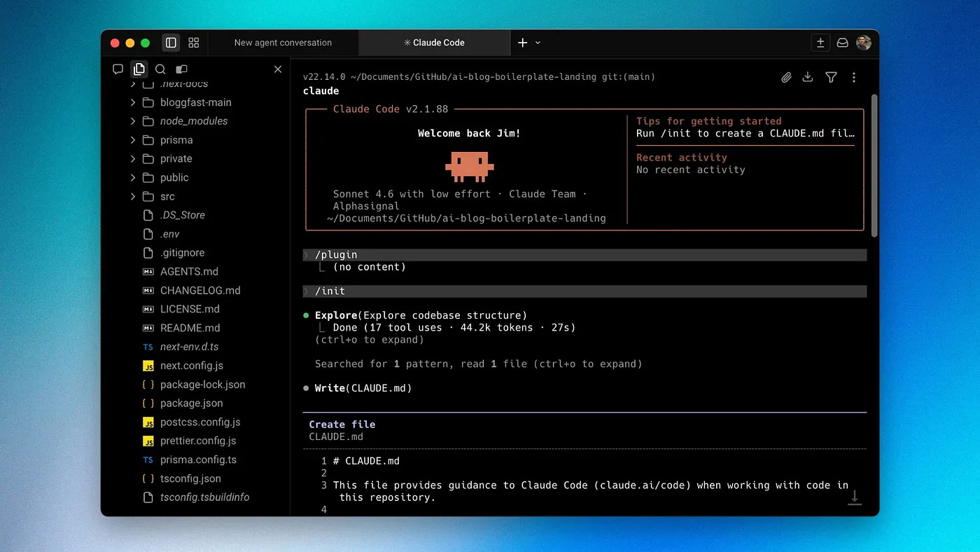The height and width of the screenshot is (552, 980).
Task: Select the node_modules folder name
Action: [194, 121]
